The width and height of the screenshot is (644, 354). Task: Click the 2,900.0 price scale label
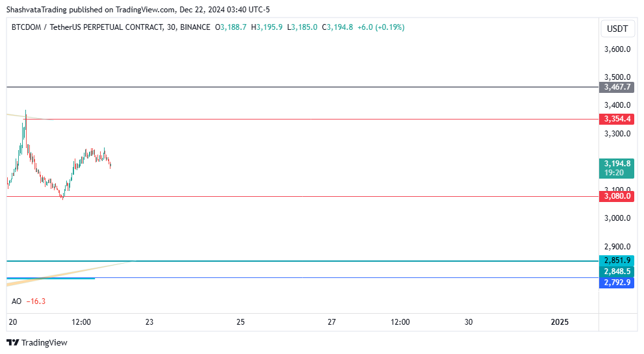click(x=617, y=247)
